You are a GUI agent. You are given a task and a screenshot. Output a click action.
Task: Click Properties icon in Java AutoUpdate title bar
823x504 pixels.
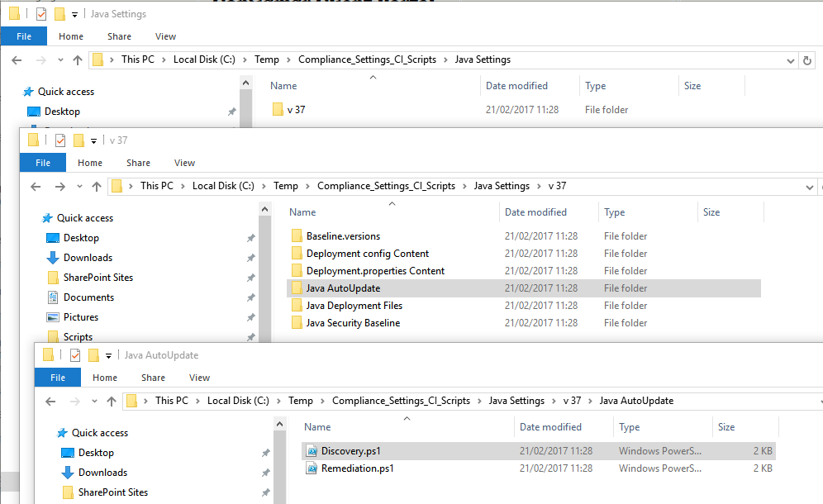(x=75, y=355)
